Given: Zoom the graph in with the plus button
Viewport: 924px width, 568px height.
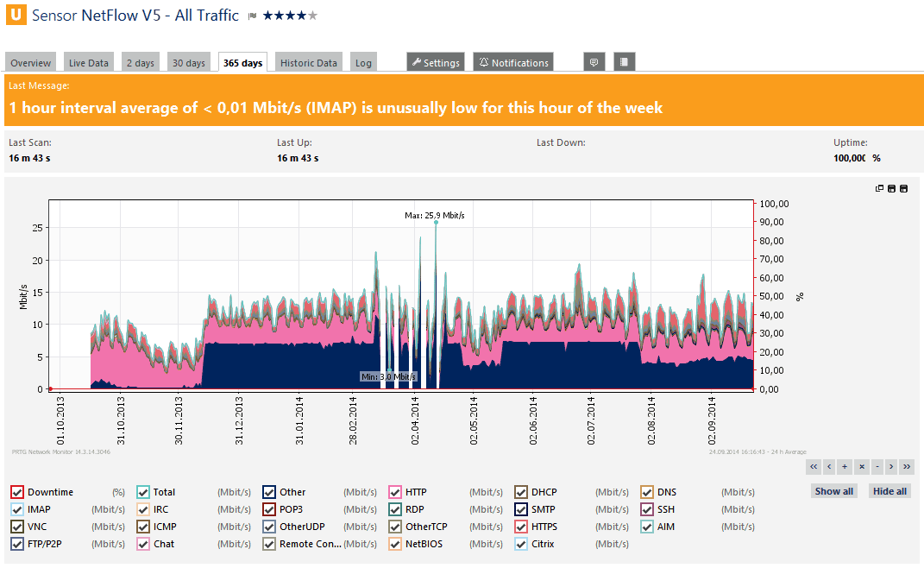Looking at the screenshot, I should coord(845,466).
